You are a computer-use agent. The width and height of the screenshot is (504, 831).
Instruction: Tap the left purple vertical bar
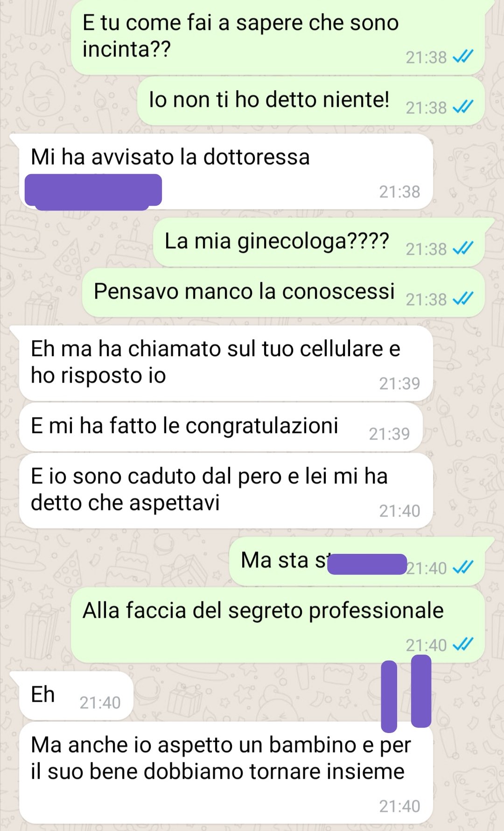tap(389, 696)
